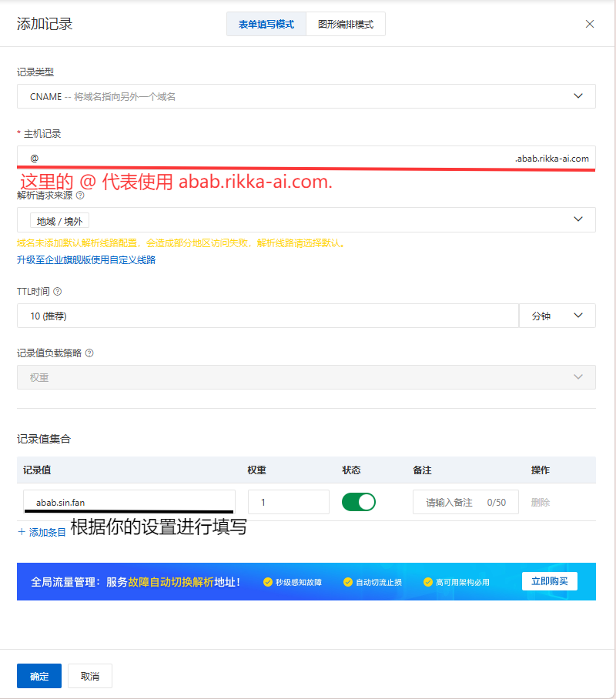
Task: Select the 表单填写模式 tab
Action: (266, 24)
